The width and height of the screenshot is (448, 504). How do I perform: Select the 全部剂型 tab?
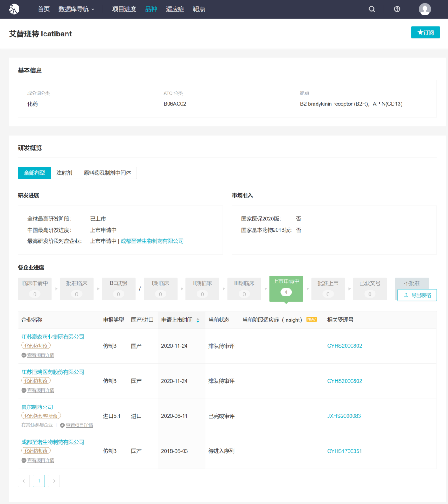[x=34, y=173]
